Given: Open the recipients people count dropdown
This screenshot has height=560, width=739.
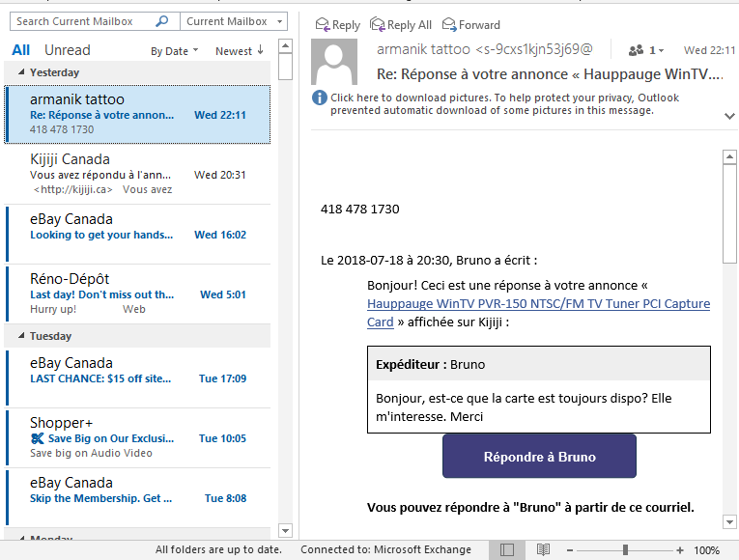Looking at the screenshot, I should (646, 50).
